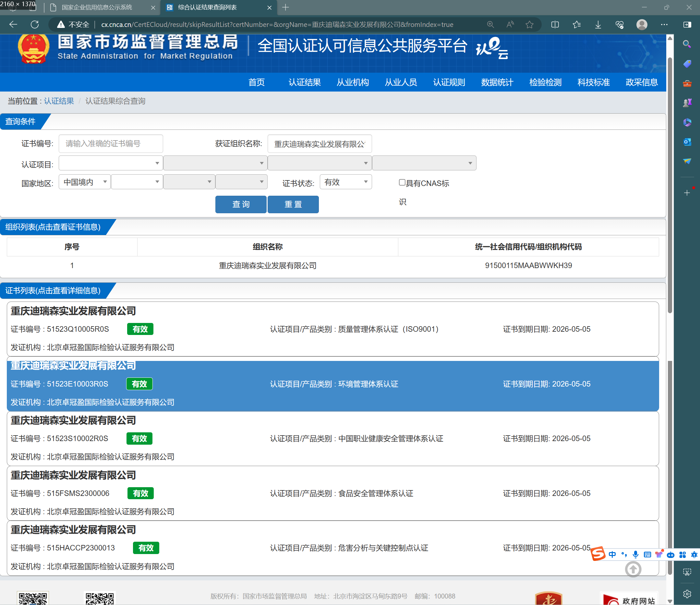
Task: Open the favorites list icon
Action: [x=577, y=24]
